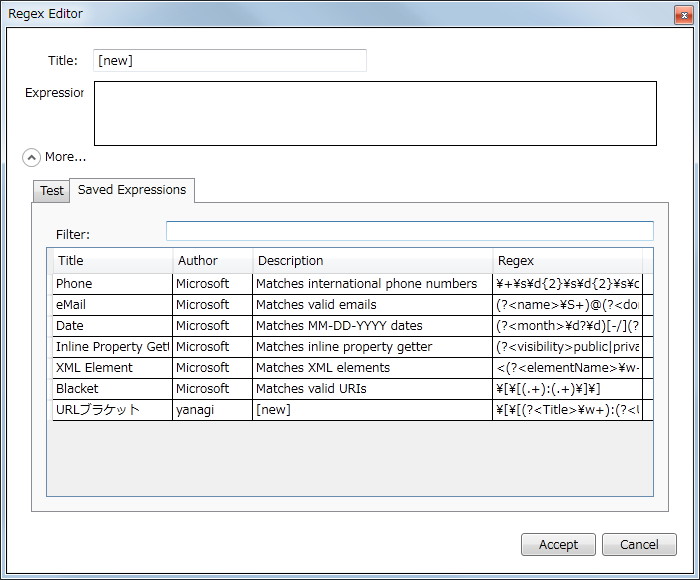
Task: Click 'Matches XML elements' description
Action: point(372,368)
